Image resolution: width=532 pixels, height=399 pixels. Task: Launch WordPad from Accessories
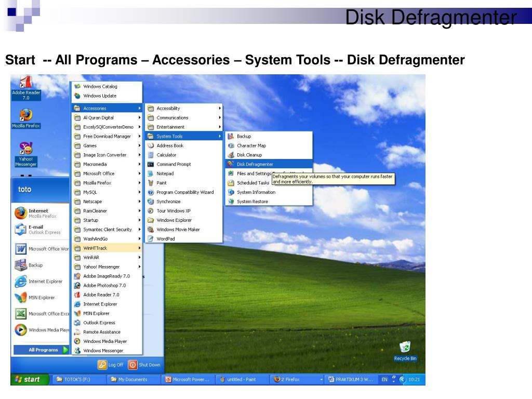click(184, 239)
